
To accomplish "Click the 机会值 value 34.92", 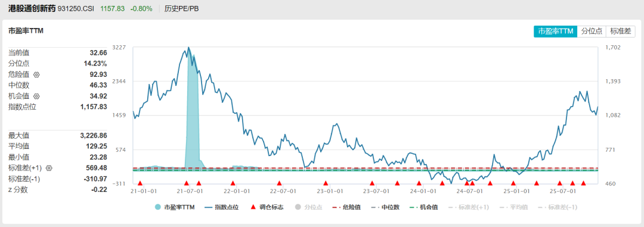I will (98, 96).
